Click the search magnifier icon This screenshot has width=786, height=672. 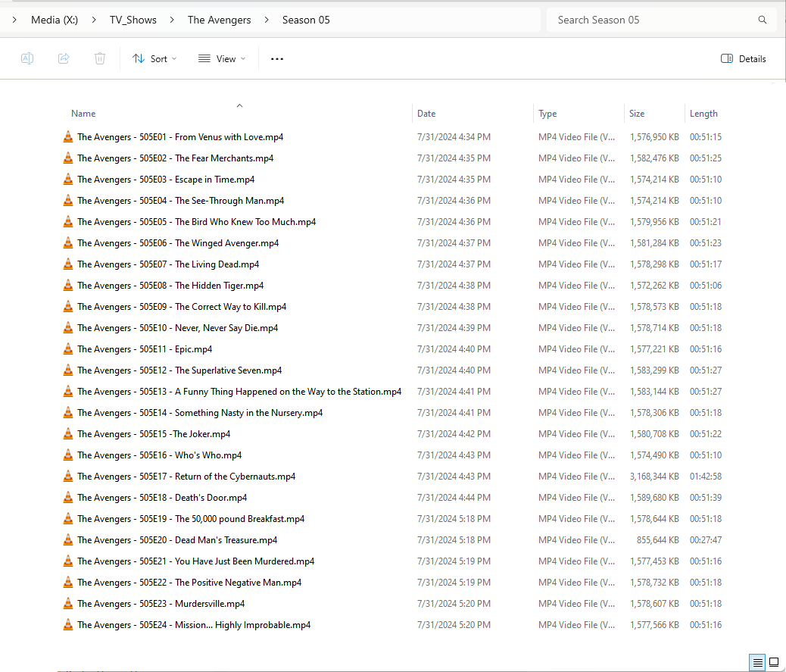point(762,19)
